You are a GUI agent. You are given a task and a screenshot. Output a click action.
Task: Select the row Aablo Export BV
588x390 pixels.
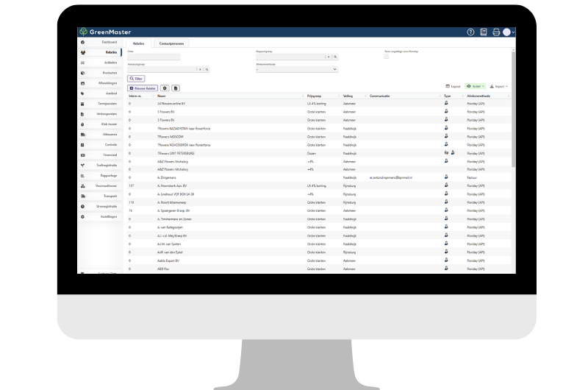319,260
